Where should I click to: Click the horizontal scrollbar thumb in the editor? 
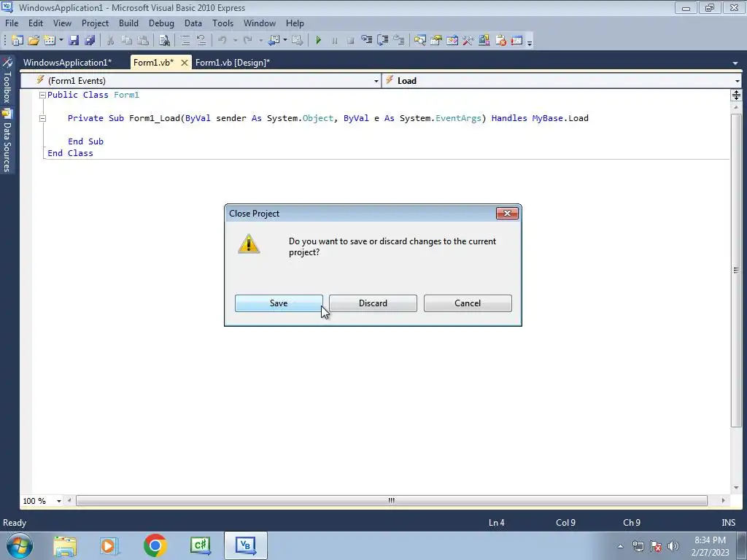tap(391, 500)
